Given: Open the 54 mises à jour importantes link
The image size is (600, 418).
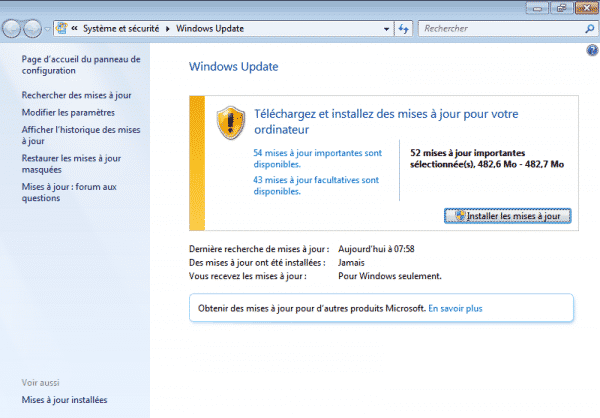Looking at the screenshot, I should pyautogui.click(x=318, y=158).
